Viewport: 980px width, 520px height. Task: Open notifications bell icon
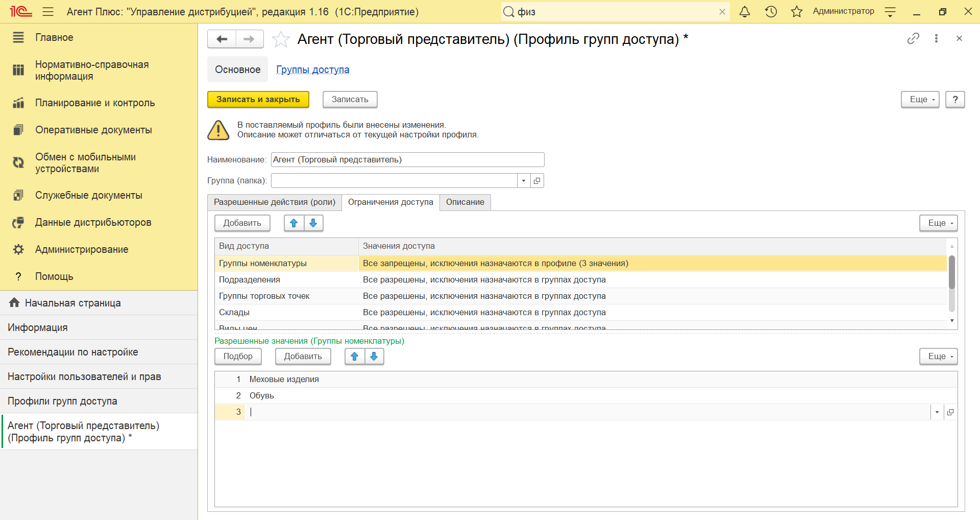745,11
